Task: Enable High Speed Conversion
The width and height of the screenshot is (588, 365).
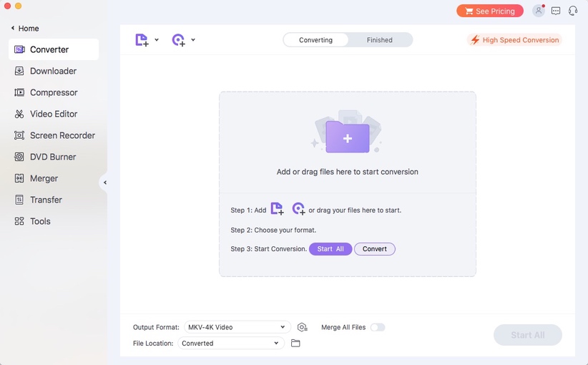Action: coord(514,40)
